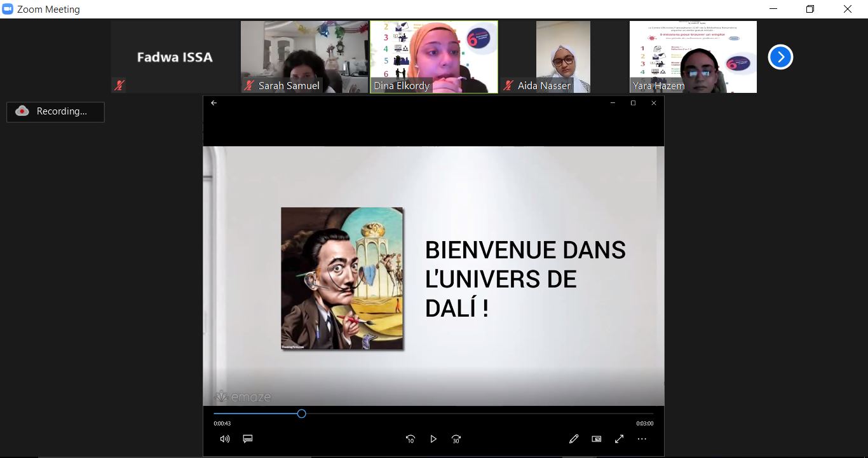Open the more options ellipsis menu
The width and height of the screenshot is (868, 458).
[x=642, y=439]
